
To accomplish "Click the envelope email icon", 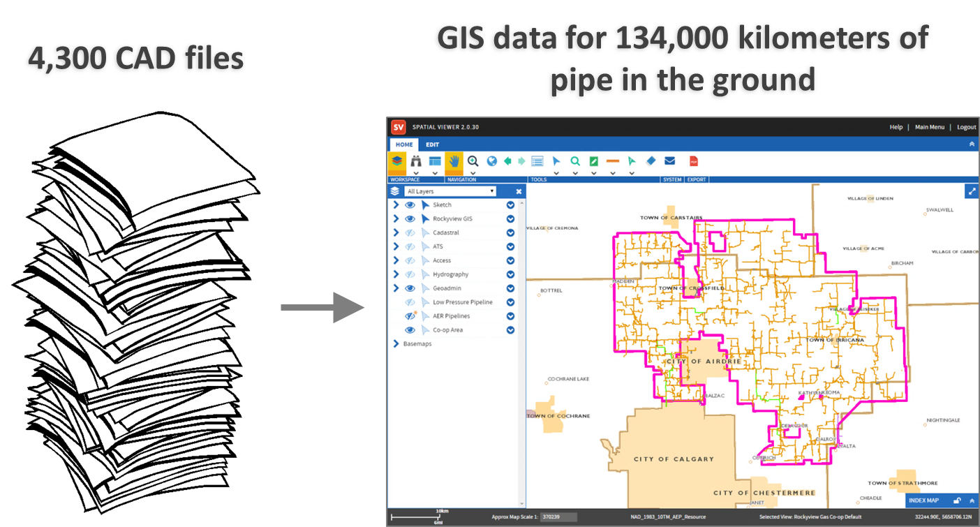I will tap(670, 161).
